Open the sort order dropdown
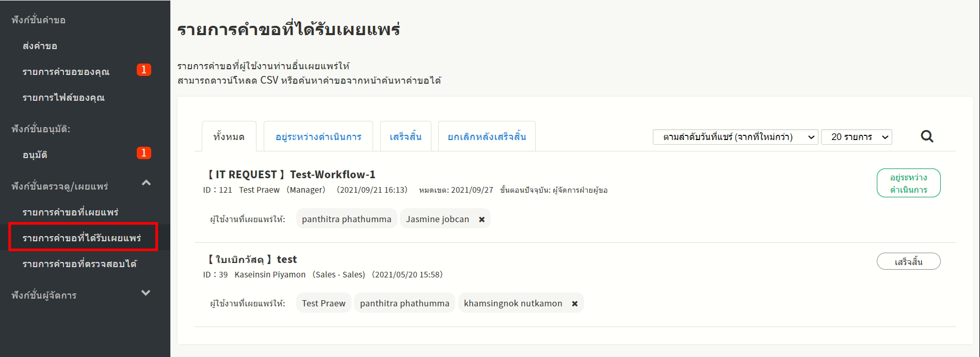 (735, 137)
